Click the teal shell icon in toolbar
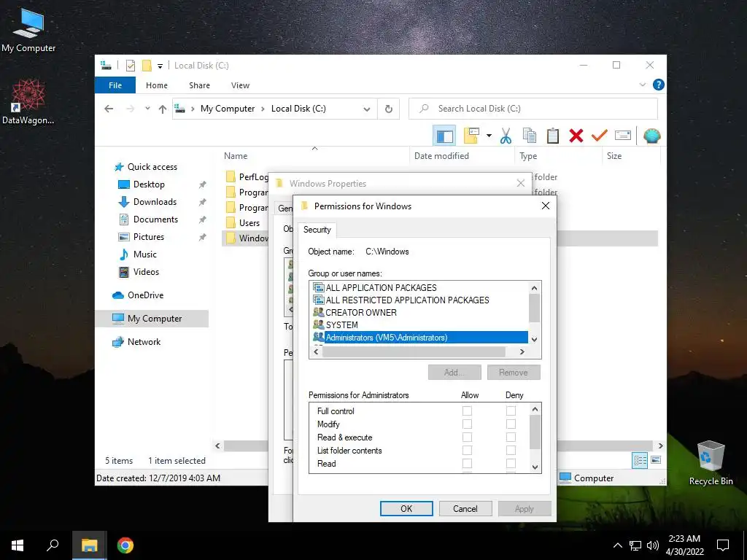747x560 pixels. coord(651,136)
